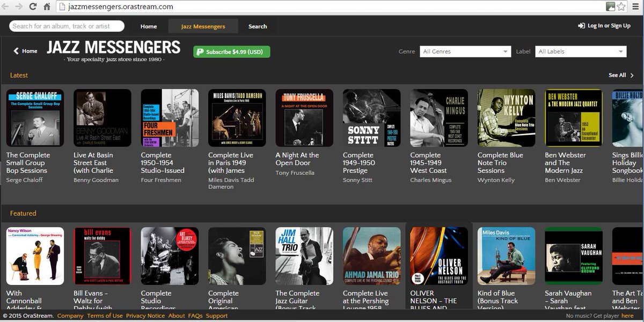Image resolution: width=644 pixels, height=322 pixels.
Task: Switch to the Search tab
Action: [258, 26]
